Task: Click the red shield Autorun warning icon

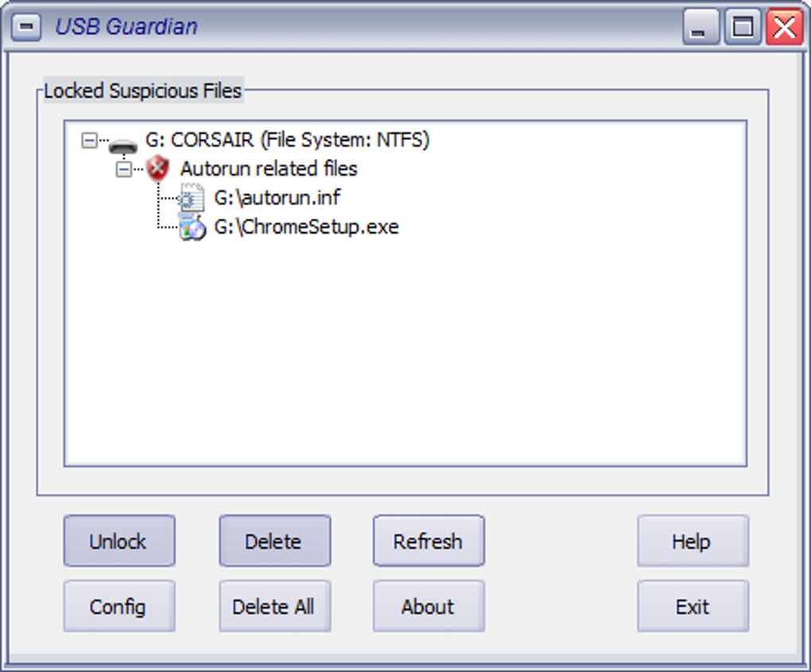Action: [158, 169]
